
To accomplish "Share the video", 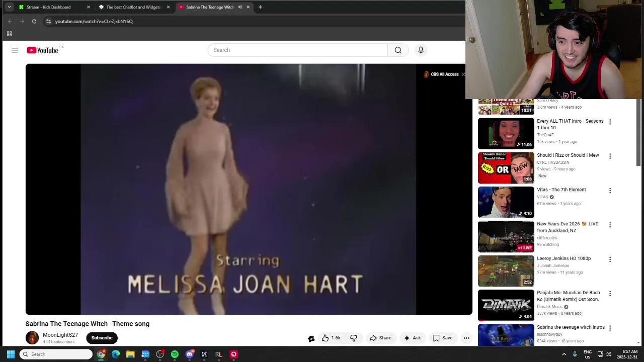I will point(380,338).
